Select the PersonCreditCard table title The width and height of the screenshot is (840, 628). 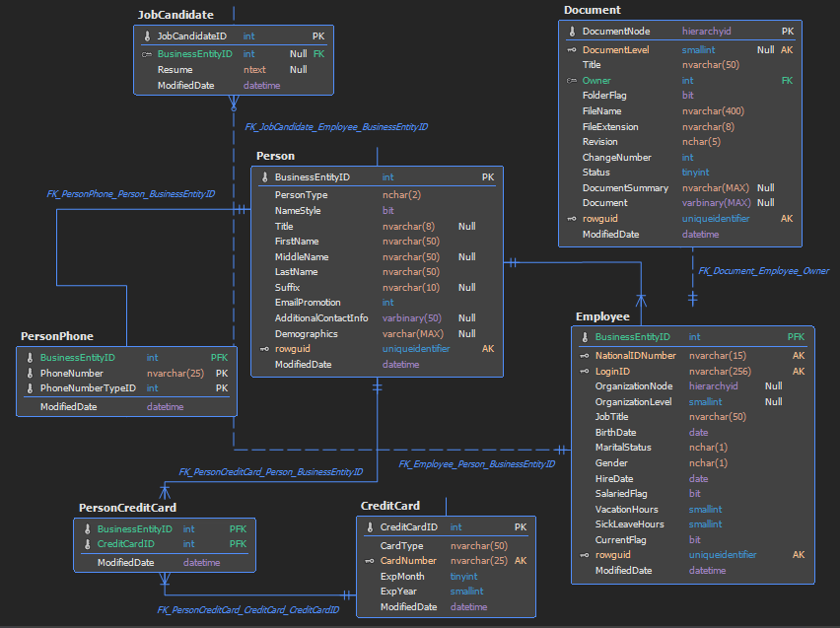[127, 508]
